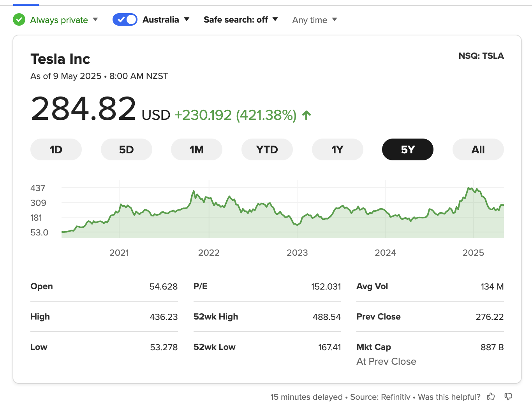Click the Open value 54.628
The image size is (532, 411).
164,287
